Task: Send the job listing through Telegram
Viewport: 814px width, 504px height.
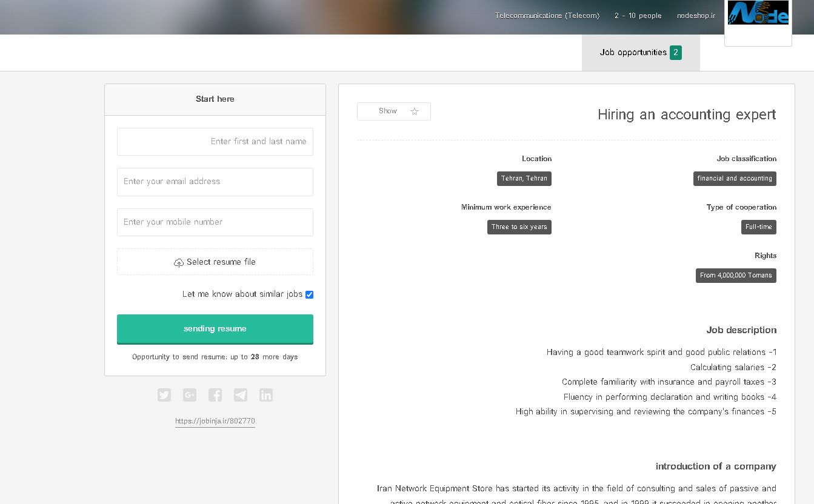Action: pyautogui.click(x=240, y=394)
